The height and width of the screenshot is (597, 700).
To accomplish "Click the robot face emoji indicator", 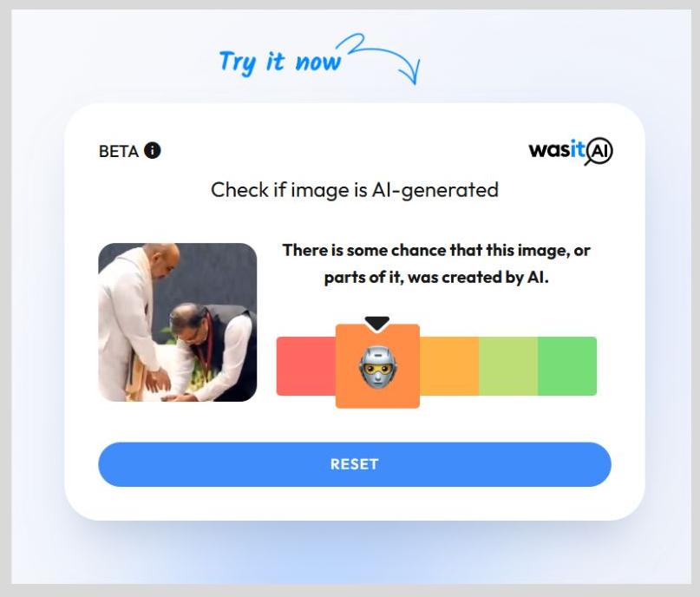I will [x=377, y=367].
